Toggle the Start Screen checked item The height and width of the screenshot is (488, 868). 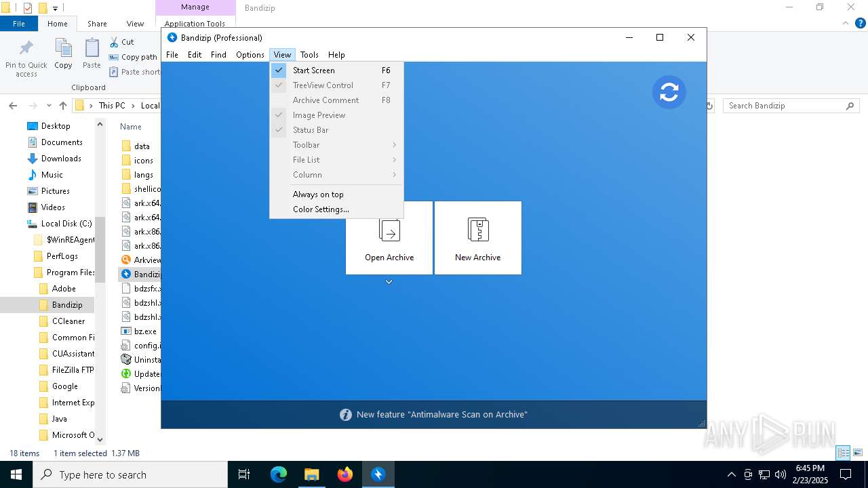pyautogui.click(x=336, y=70)
